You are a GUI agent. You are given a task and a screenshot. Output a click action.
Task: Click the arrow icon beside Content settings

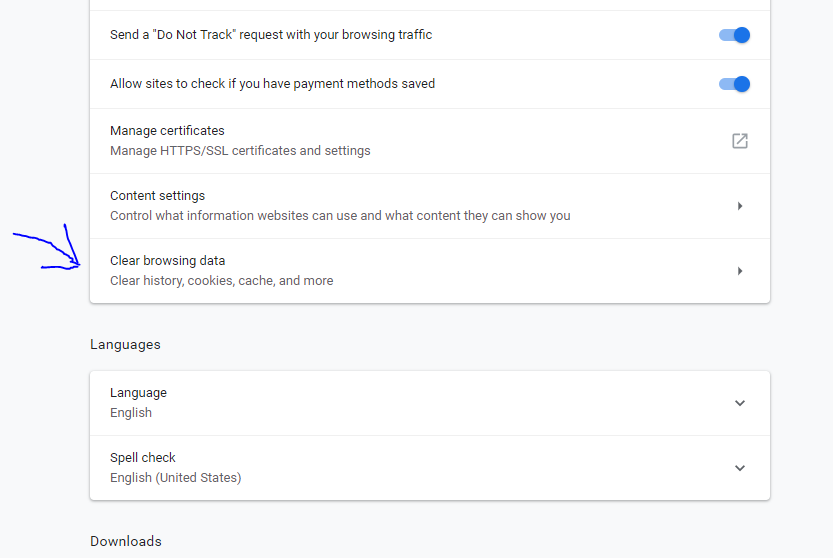(x=740, y=206)
